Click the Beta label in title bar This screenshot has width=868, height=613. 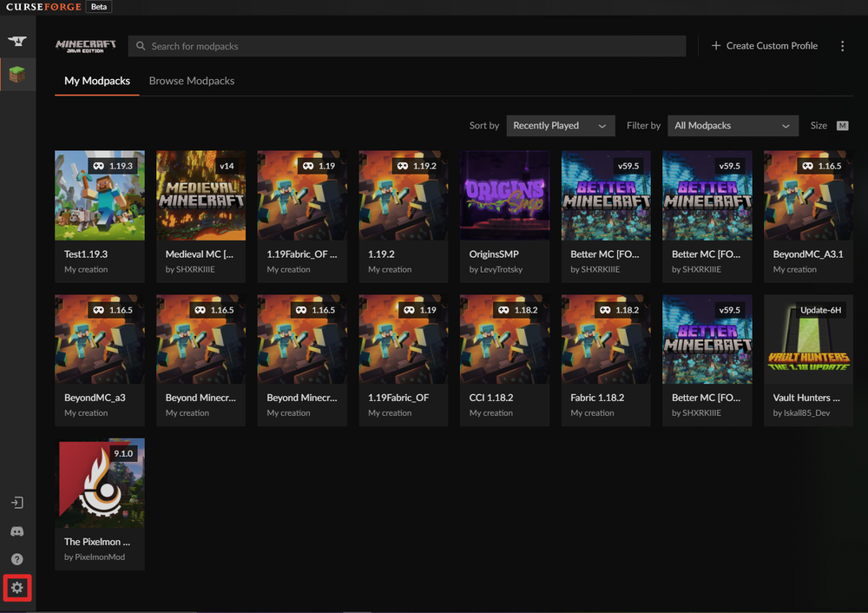100,7
